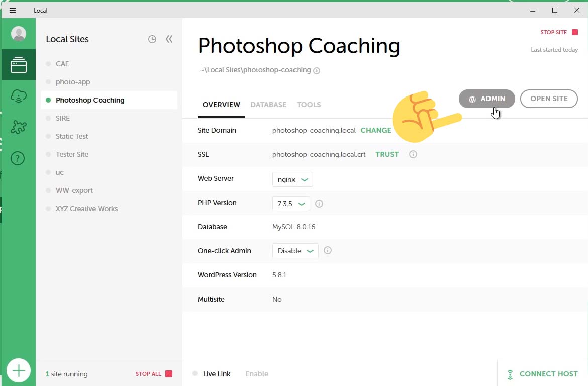Click the 1 site running status text
The width and height of the screenshot is (588, 386).
(67, 374)
